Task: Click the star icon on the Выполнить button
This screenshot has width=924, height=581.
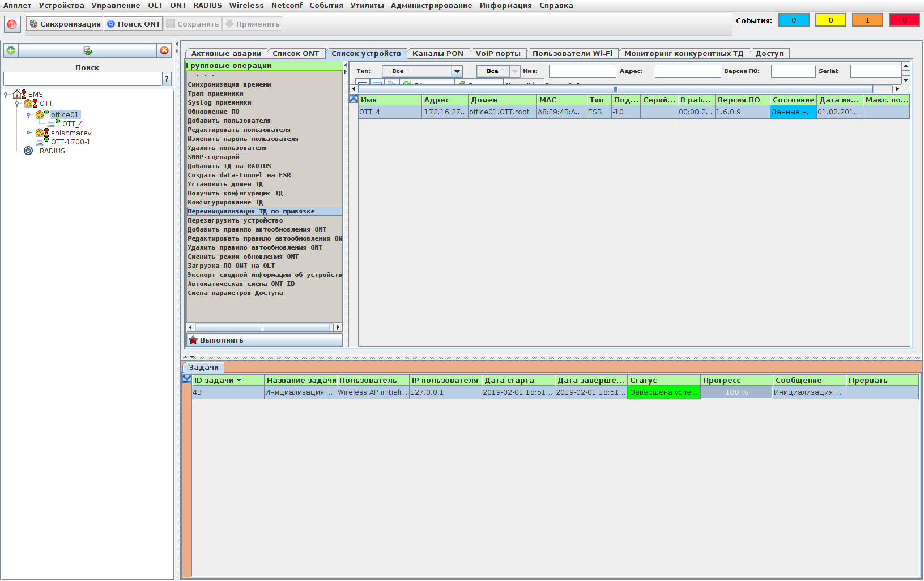Action: (x=193, y=340)
